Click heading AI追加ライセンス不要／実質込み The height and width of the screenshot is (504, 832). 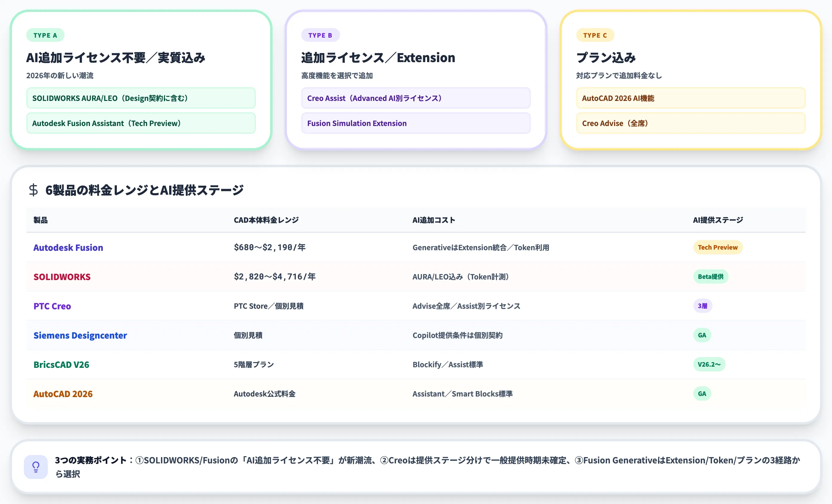pyautogui.click(x=116, y=58)
